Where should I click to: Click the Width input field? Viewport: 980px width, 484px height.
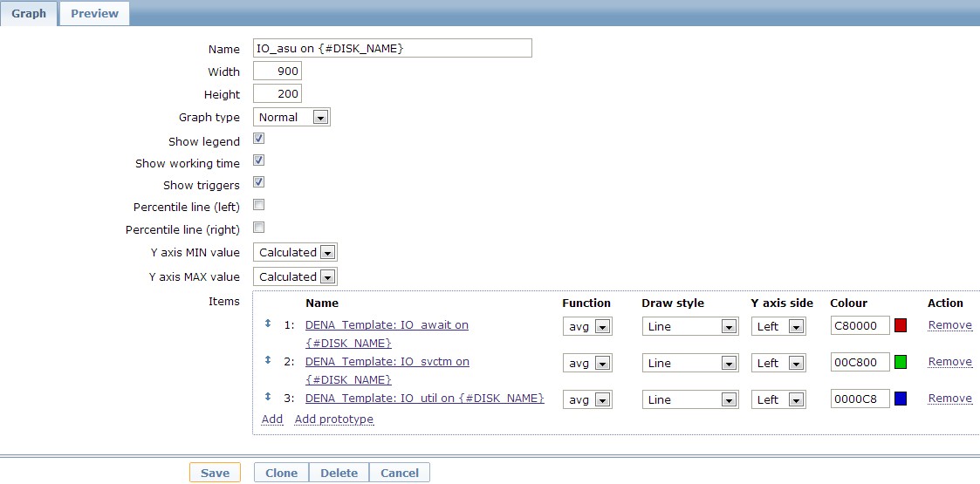(278, 72)
